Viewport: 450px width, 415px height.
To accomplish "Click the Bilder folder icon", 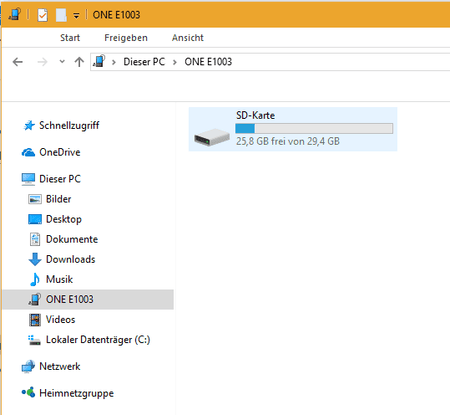I will 35,199.
